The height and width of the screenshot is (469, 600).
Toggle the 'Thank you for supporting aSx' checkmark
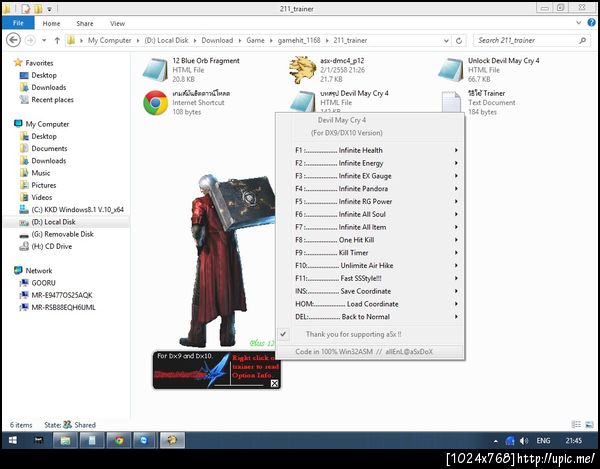point(283,334)
